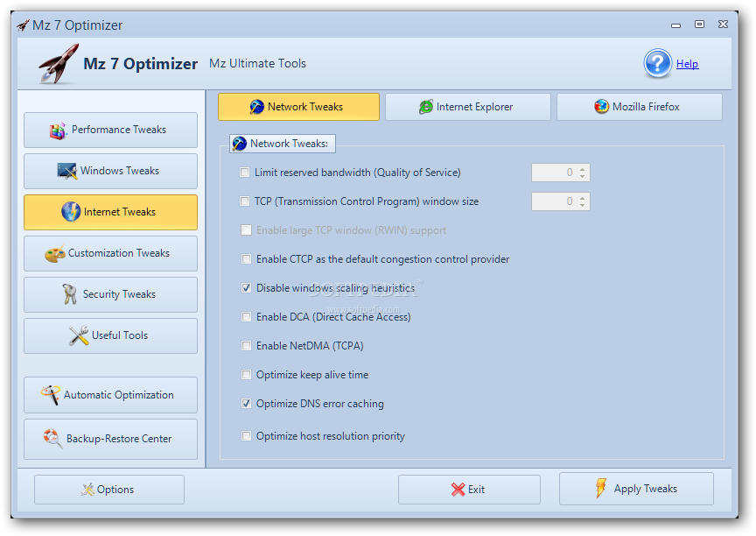Select Performance Tweaks in sidebar
The height and width of the screenshot is (536, 756).
coord(110,130)
